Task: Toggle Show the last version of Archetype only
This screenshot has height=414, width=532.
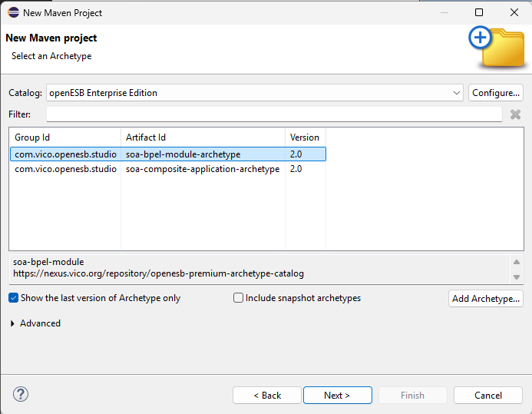Action: [13, 298]
